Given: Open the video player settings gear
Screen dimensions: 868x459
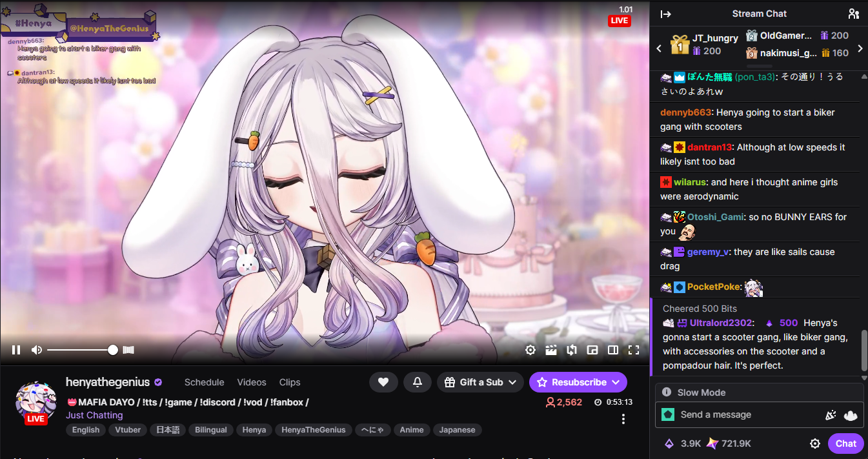Looking at the screenshot, I should point(530,350).
